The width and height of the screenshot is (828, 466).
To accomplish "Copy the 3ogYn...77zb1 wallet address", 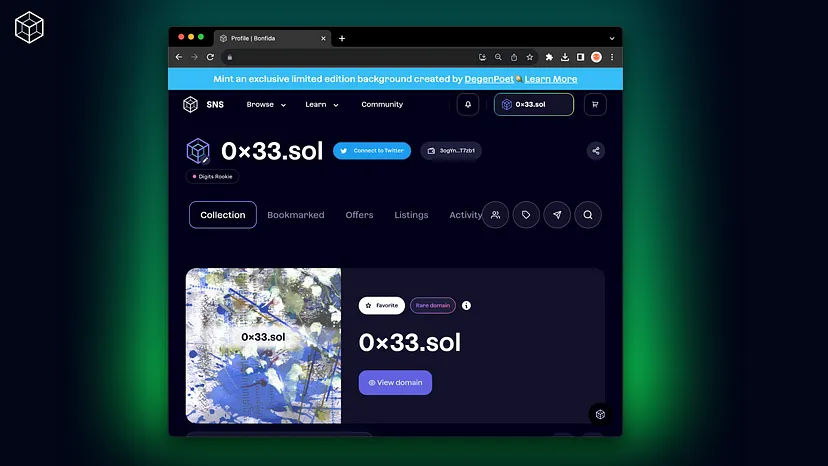I will (x=451, y=151).
